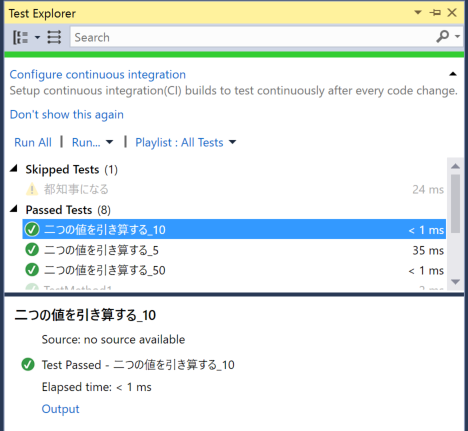Click the green test run progress bar

pos(234,54)
